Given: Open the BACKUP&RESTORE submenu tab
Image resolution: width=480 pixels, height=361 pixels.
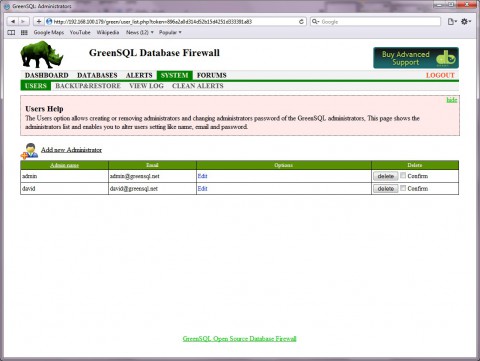Looking at the screenshot, I should tap(88, 86).
